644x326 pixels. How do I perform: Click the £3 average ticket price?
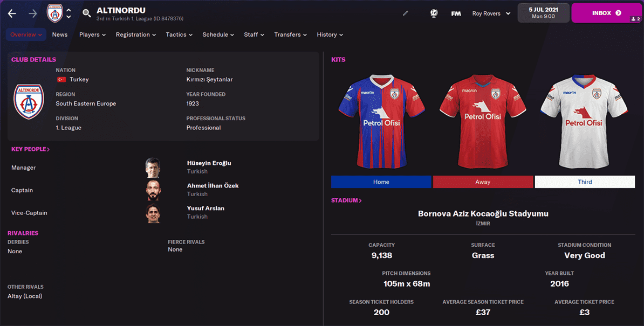[x=585, y=313]
